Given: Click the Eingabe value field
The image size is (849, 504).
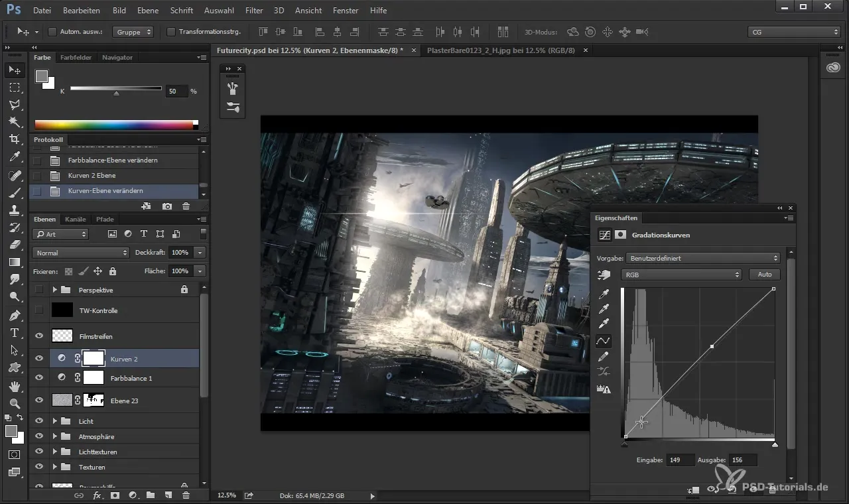Looking at the screenshot, I should (x=682, y=460).
